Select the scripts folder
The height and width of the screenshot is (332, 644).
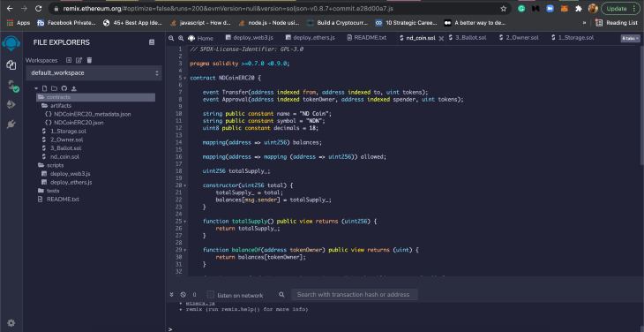[x=51, y=165]
